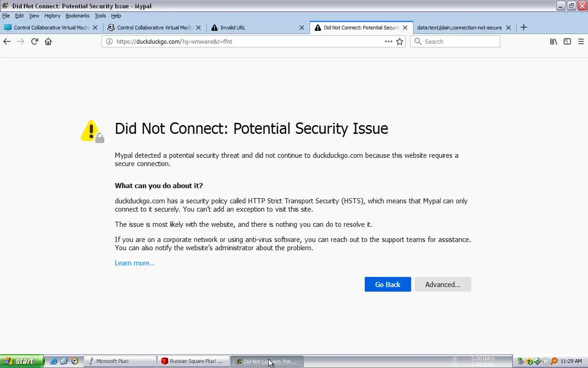This screenshot has height=368, width=588.
Task: Close the Invalid URL tab
Action: 302,28
